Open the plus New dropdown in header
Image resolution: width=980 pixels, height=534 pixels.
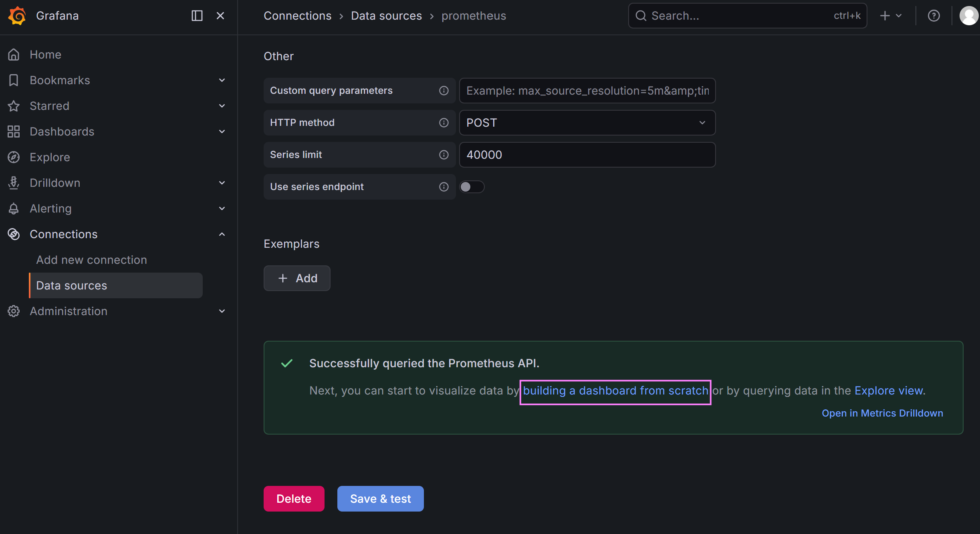pyautogui.click(x=891, y=16)
